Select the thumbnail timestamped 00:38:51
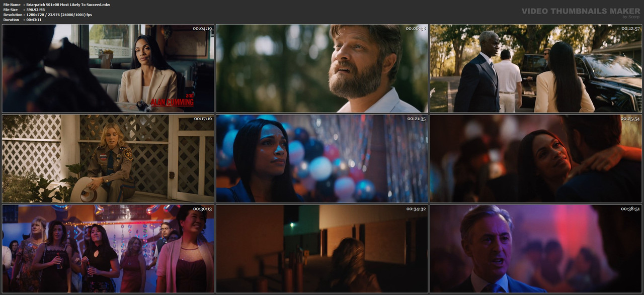This screenshot has height=295, width=644. coord(536,249)
